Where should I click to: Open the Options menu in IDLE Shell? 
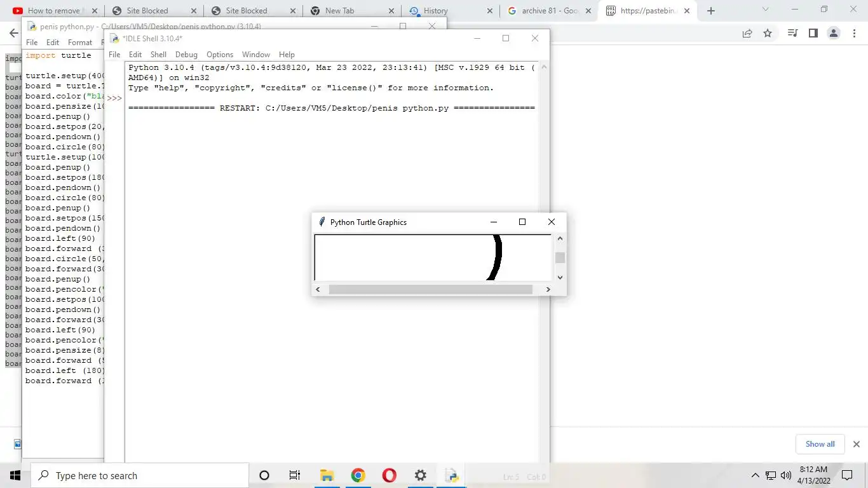pyautogui.click(x=220, y=55)
